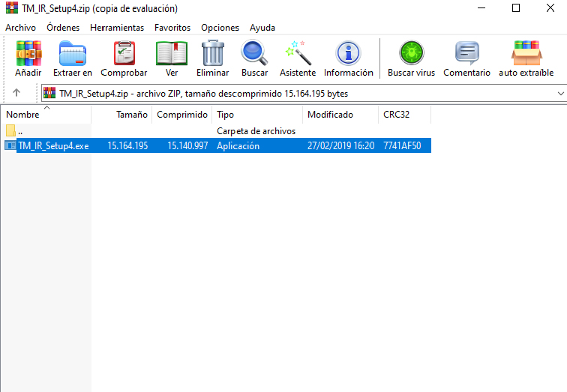Show archive Información icon

tap(348, 53)
